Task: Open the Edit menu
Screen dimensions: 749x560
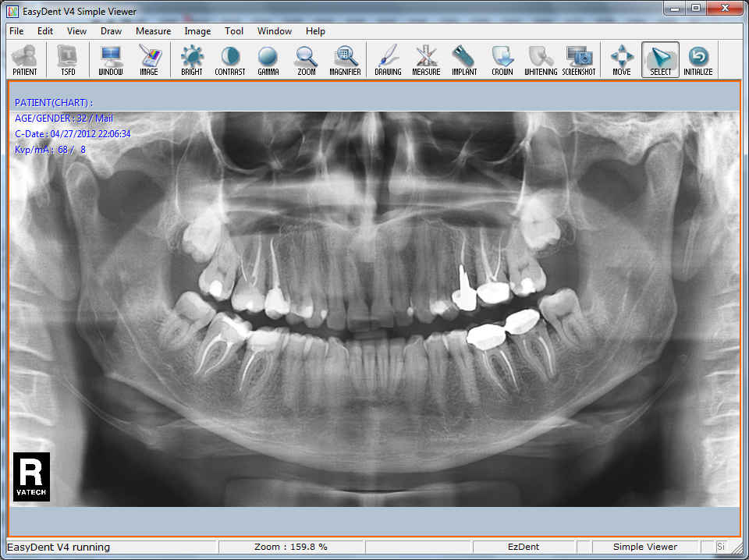Action: (45, 31)
